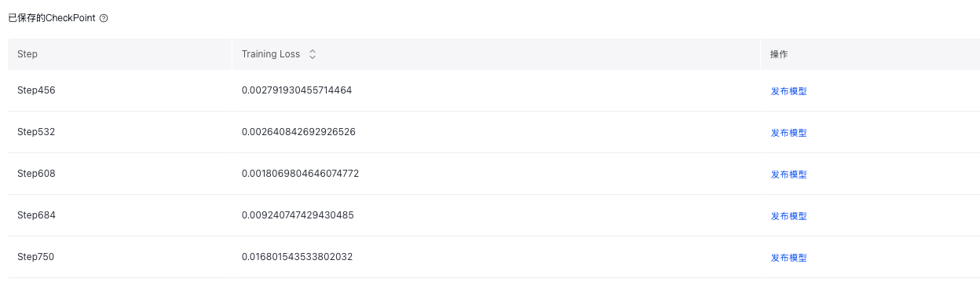Screen dimensions: 980x286
Task: Click loss value 0.016801543533802032
Action: [297, 257]
